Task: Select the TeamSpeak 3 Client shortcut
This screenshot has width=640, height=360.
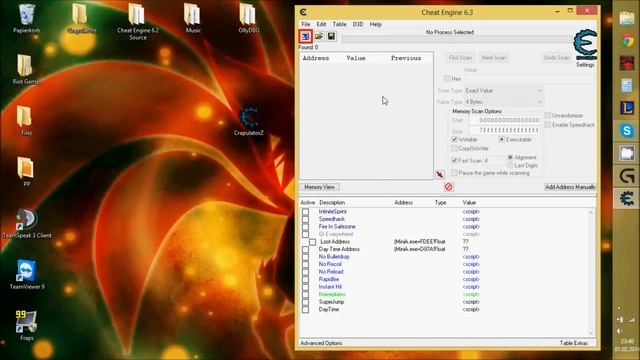Action: coord(27,224)
